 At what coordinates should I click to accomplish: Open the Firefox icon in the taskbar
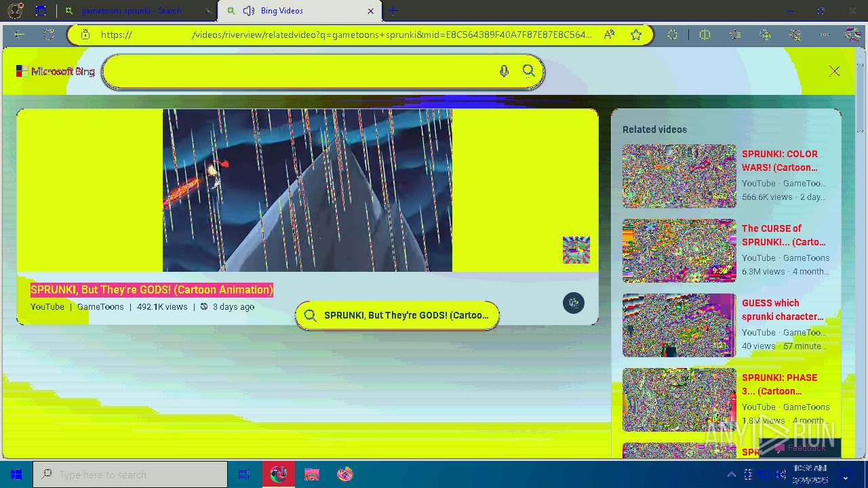point(344,474)
